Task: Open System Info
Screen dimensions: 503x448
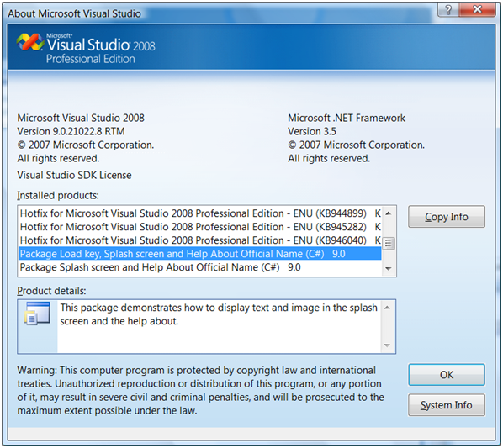Action: point(446,405)
